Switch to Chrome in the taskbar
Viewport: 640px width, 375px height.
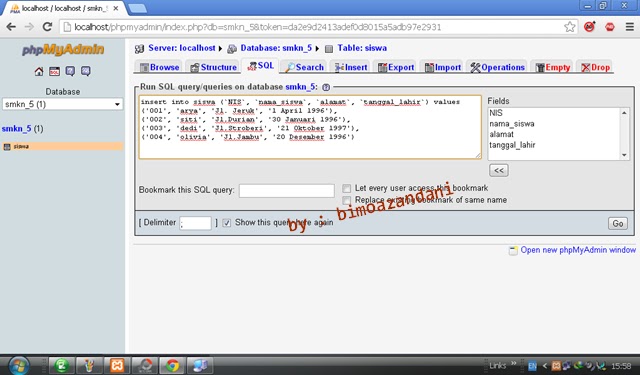[172, 366]
